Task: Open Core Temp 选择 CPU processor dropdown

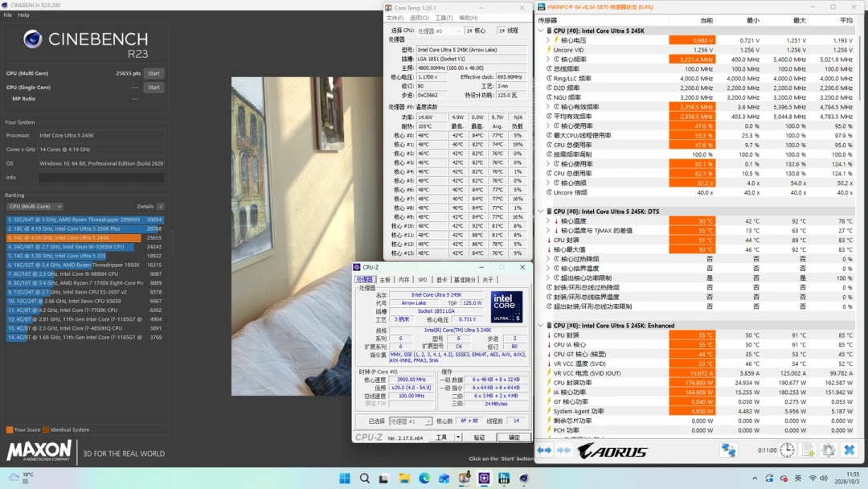Action: click(x=439, y=31)
